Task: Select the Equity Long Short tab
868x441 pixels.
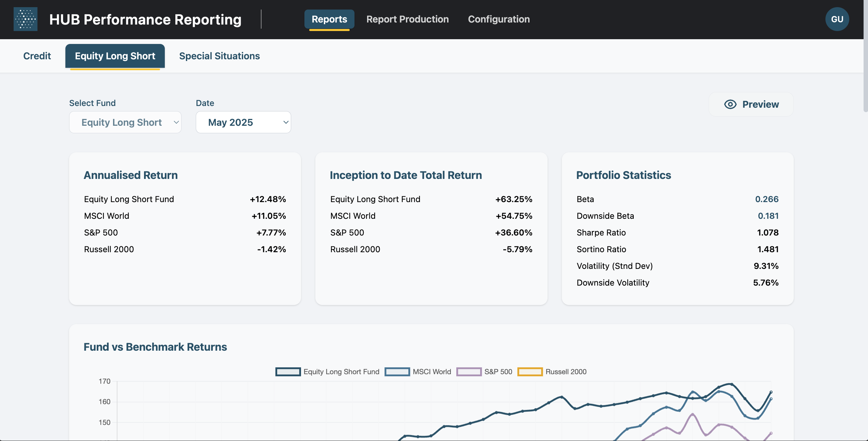Action: (115, 56)
